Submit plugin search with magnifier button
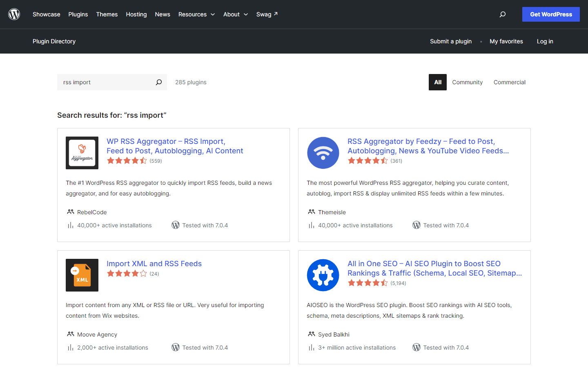Viewport: 588px width, 368px height. point(159,82)
